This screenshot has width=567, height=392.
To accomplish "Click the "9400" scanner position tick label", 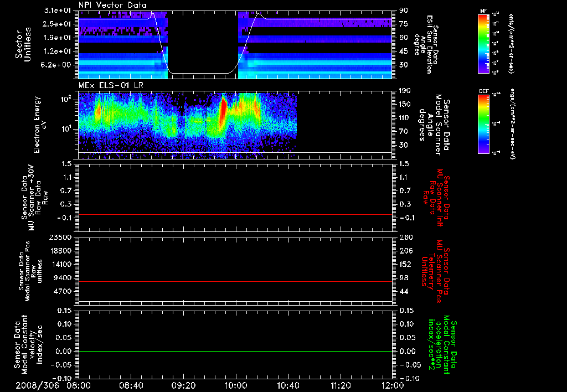I will [64, 278].
